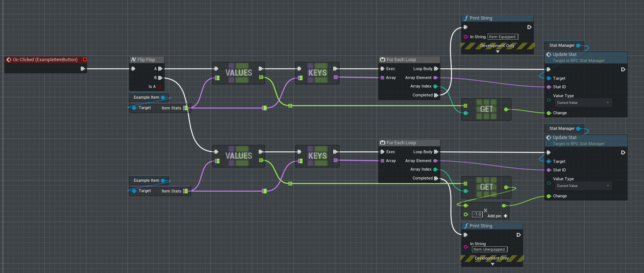644x273 pixels.
Task: Click the Flip Flop A output exec pin
Action: click(x=160, y=69)
